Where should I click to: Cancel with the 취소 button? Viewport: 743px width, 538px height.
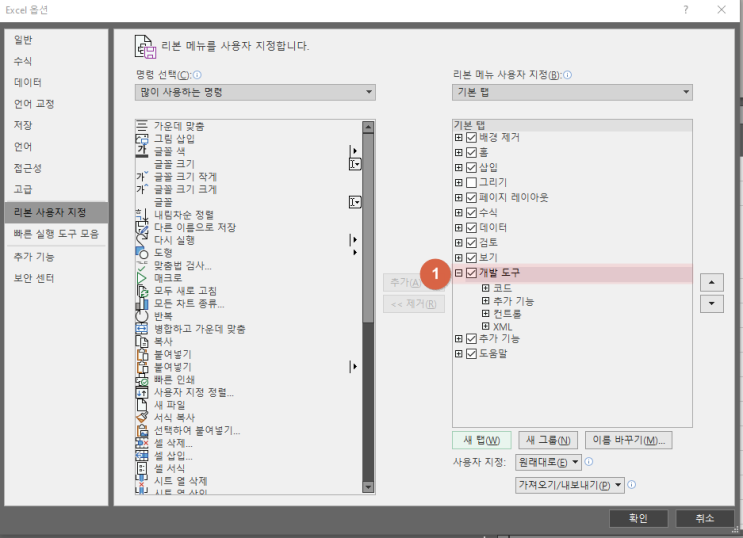(705, 518)
